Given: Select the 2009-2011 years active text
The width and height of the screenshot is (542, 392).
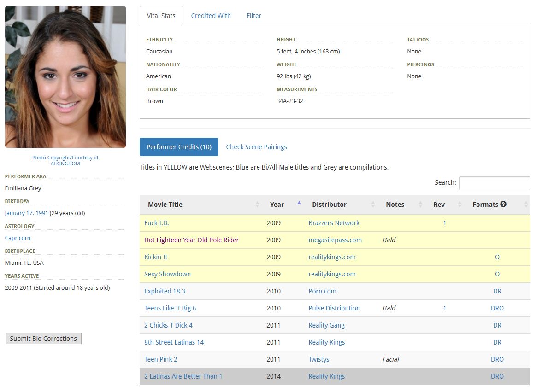Looking at the screenshot, I should 57,288.
